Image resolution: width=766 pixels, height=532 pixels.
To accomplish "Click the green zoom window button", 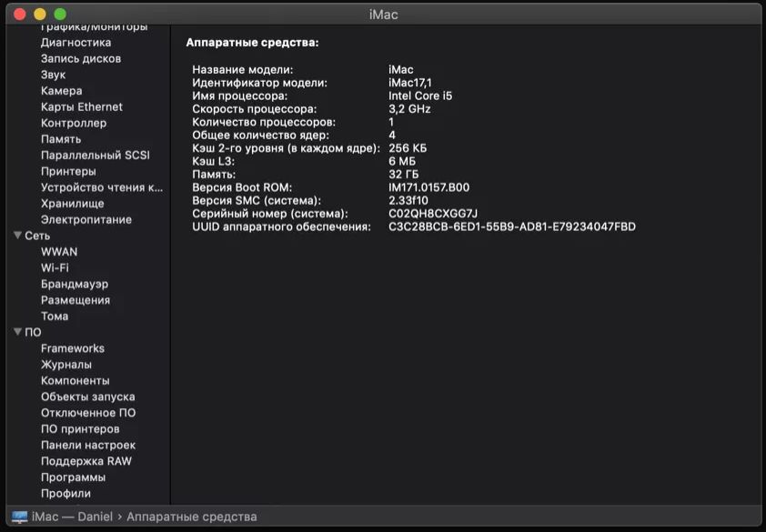I will pyautogui.click(x=60, y=15).
